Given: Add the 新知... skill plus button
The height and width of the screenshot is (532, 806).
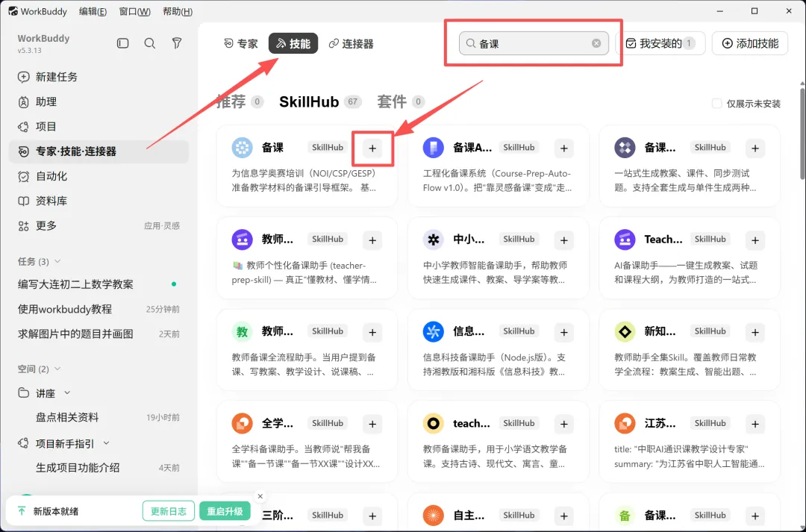Looking at the screenshot, I should [755, 332].
